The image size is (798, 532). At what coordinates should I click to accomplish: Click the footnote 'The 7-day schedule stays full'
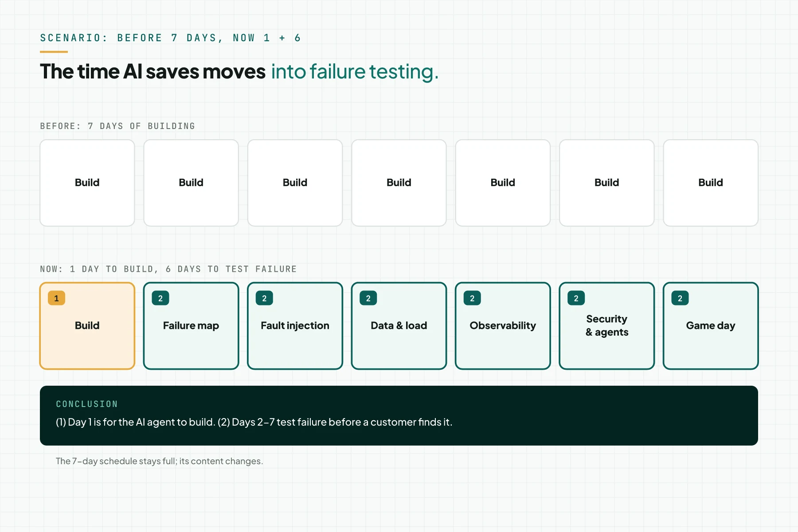116,461
